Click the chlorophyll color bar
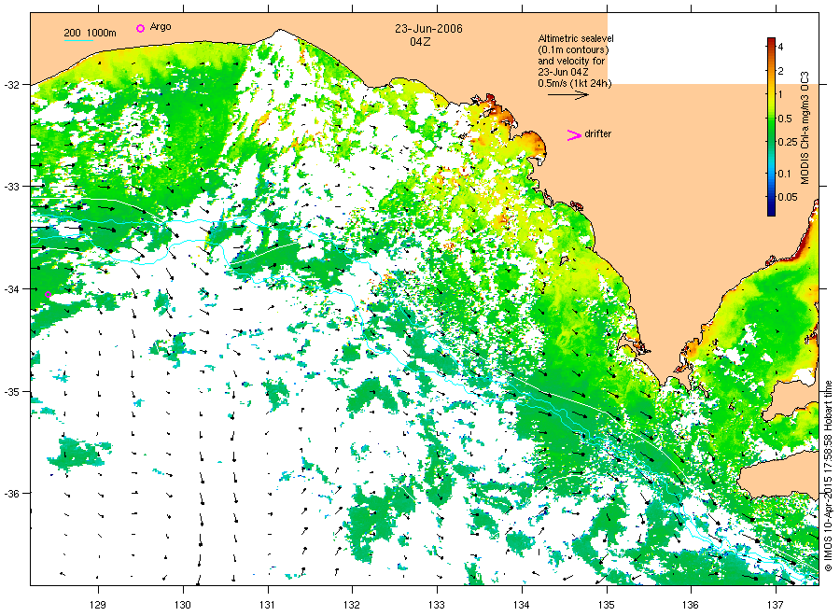Image resolution: width=840 pixels, height=616 pixels. (x=771, y=126)
